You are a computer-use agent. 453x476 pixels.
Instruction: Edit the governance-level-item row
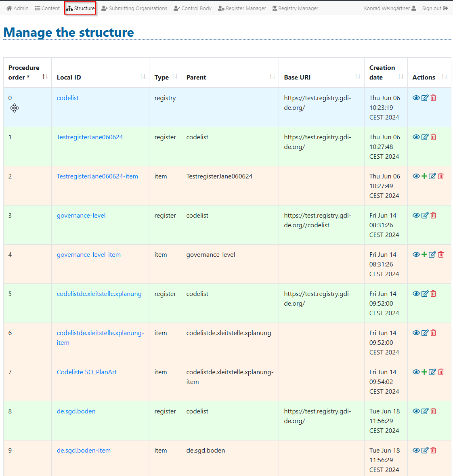(432, 255)
